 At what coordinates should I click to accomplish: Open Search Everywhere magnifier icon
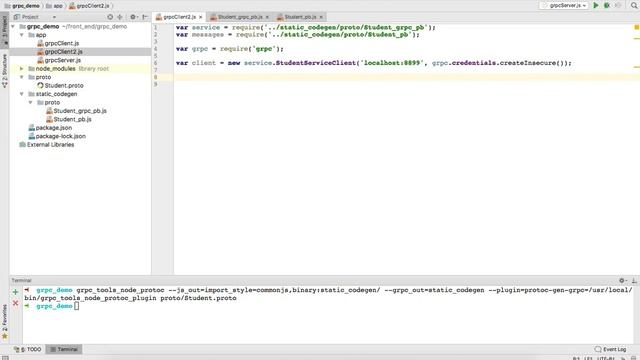[x=634, y=5]
